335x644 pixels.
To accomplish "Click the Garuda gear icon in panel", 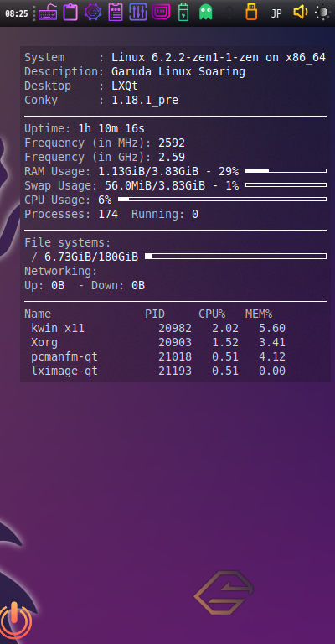I will point(93,12).
